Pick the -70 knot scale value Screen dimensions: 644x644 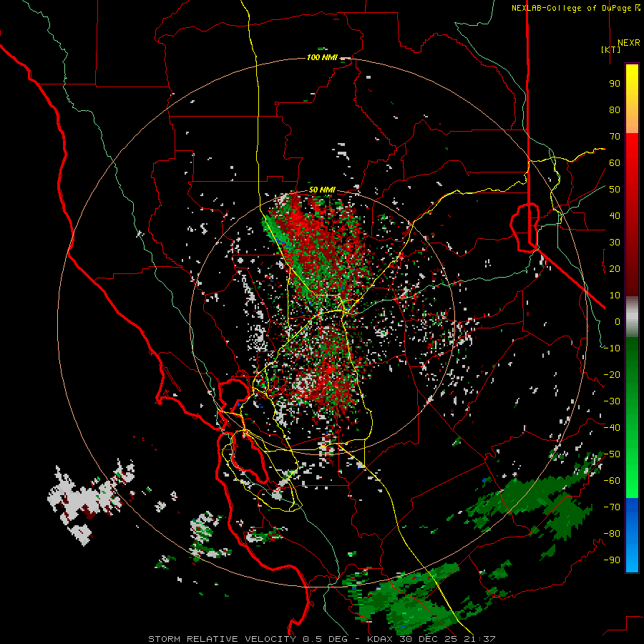[612, 507]
